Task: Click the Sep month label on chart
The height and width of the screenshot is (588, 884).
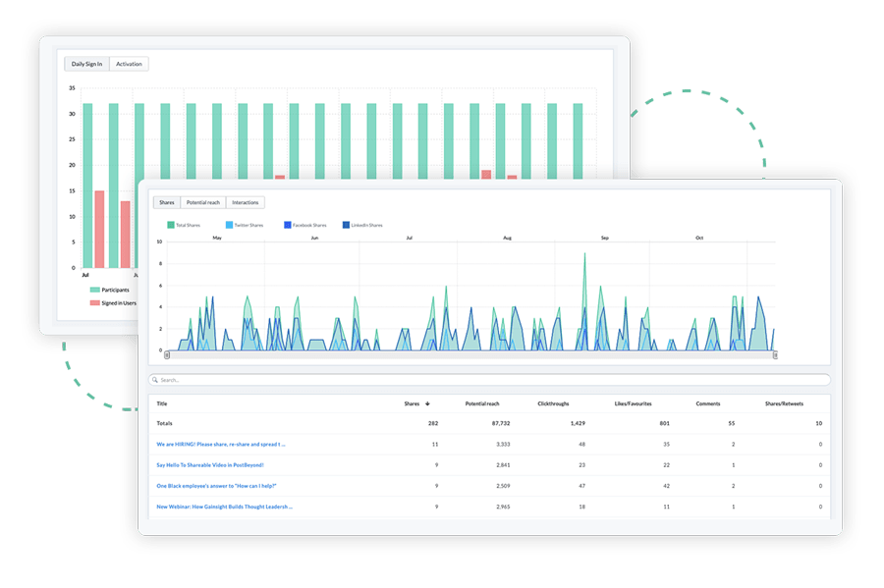Action: [604, 239]
